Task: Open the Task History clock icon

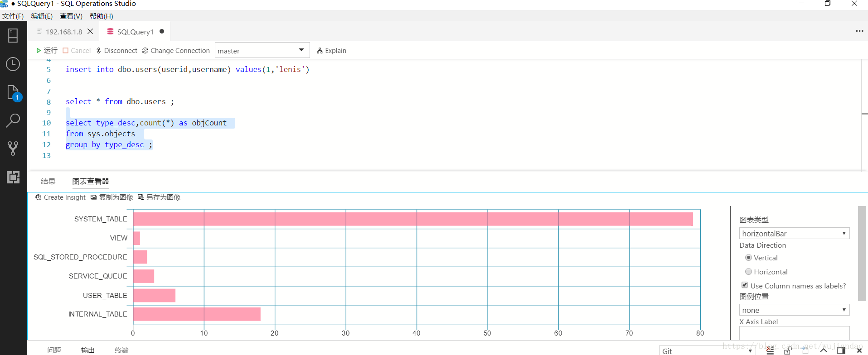Action: click(13, 64)
